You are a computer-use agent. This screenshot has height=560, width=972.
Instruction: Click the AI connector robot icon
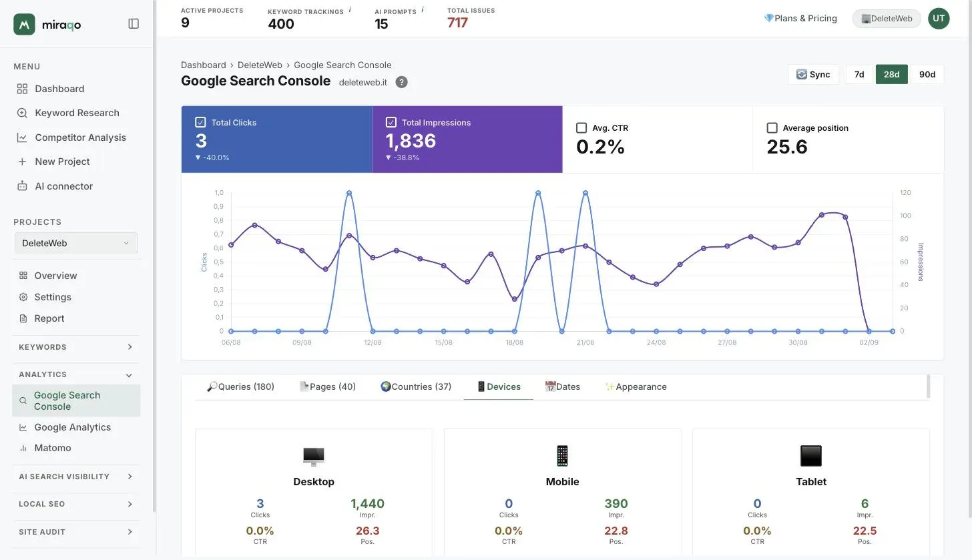22,186
